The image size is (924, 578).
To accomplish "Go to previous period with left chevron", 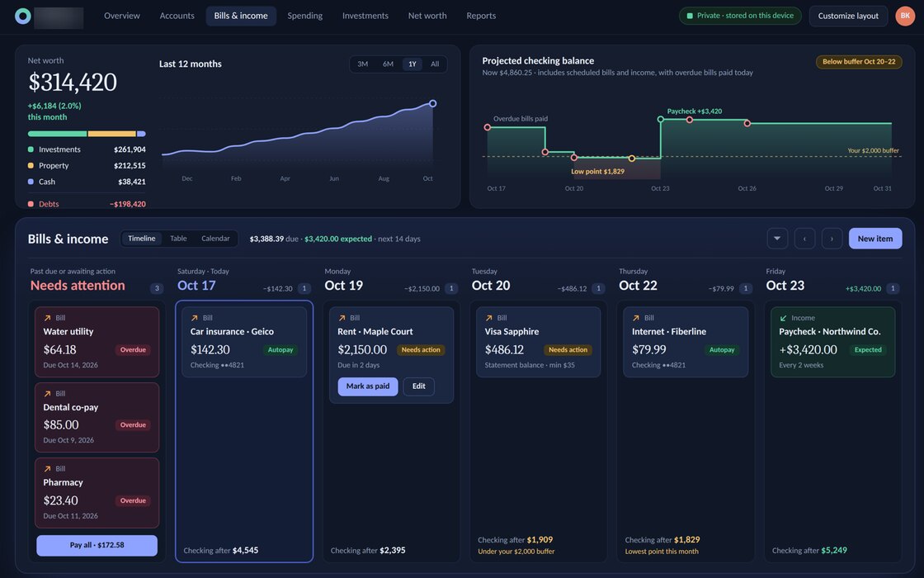I will pos(804,239).
